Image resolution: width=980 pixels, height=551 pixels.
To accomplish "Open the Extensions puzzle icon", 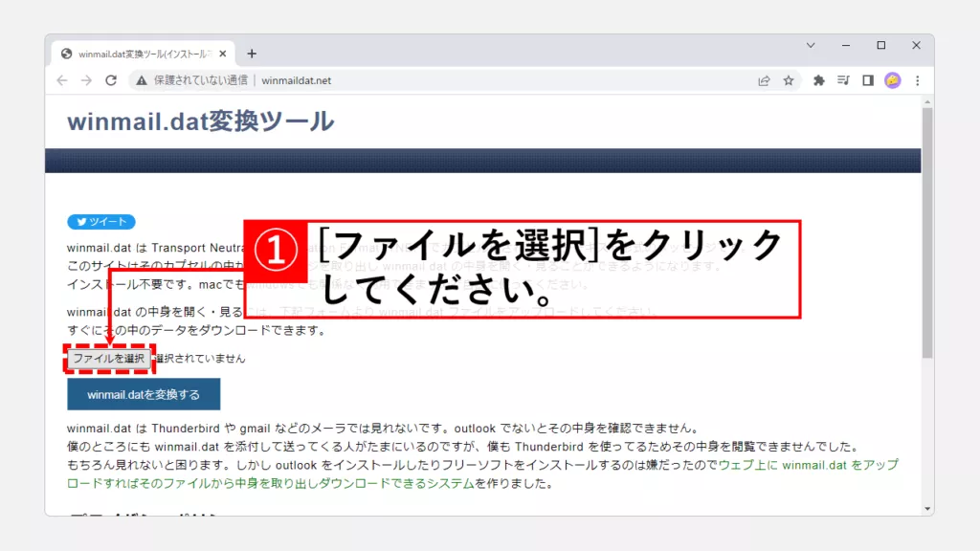I will [819, 80].
